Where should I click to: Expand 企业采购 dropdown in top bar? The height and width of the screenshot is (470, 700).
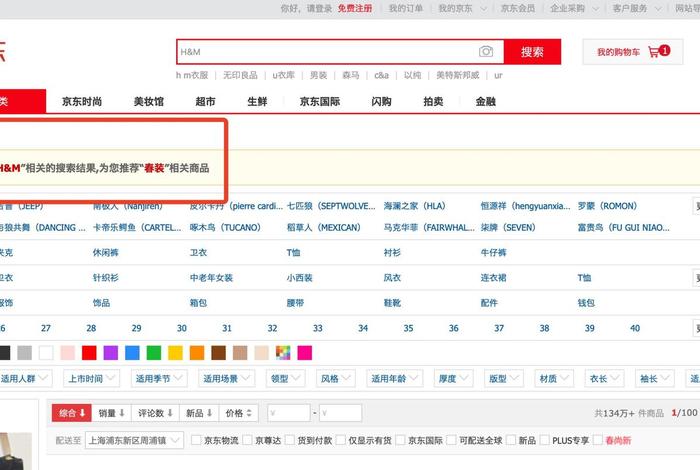point(574,8)
